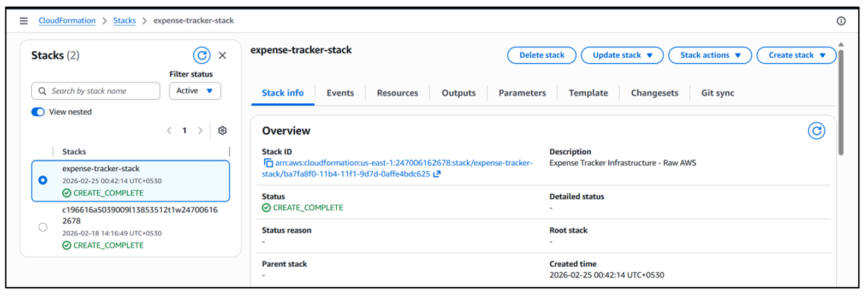Click the vertical scrollbar thumb
This screenshot has width=868, height=296.
coord(841,102)
